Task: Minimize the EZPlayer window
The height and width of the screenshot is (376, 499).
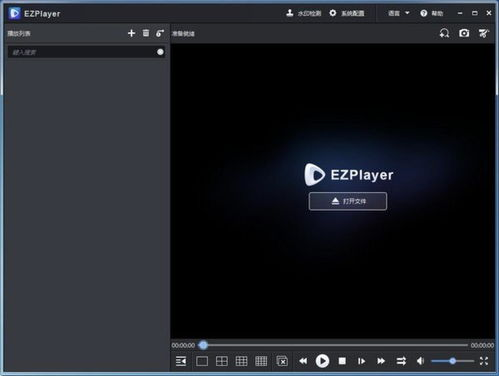Action: tap(460, 13)
